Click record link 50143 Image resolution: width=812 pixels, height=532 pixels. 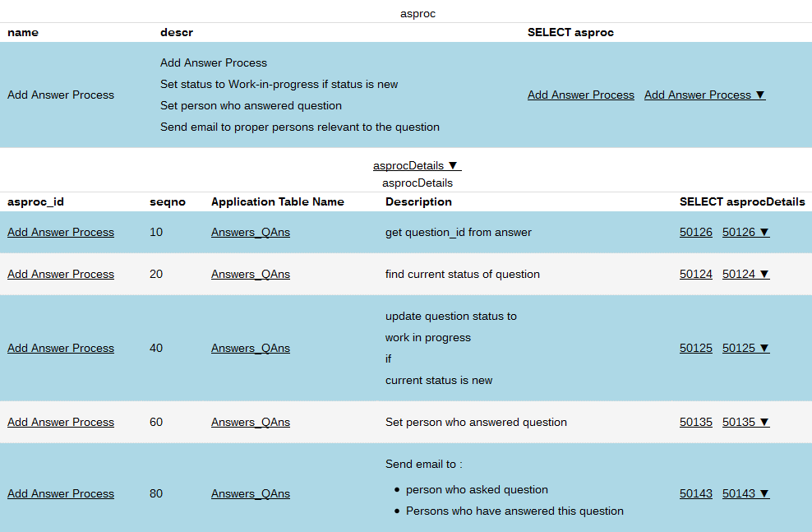coord(695,493)
